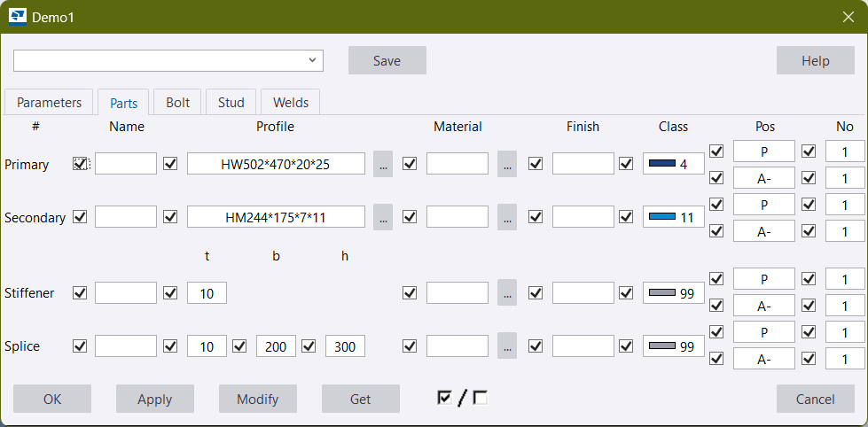Screen dimensions: 868x427
Task: Close the Demo1 dialog window
Action: (848, 17)
